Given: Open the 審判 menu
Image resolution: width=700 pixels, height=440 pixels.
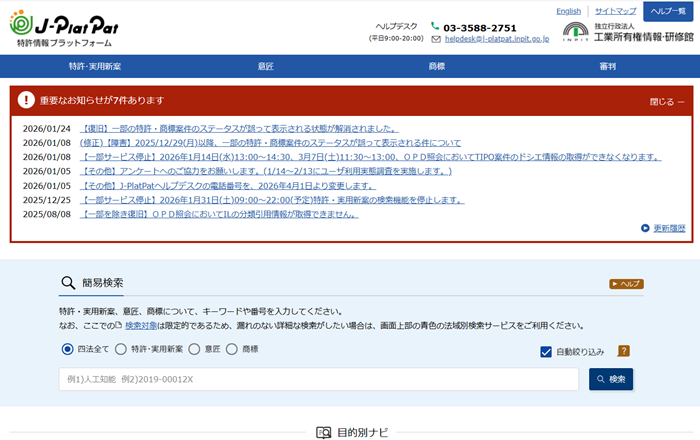Looking at the screenshot, I should click(x=607, y=66).
